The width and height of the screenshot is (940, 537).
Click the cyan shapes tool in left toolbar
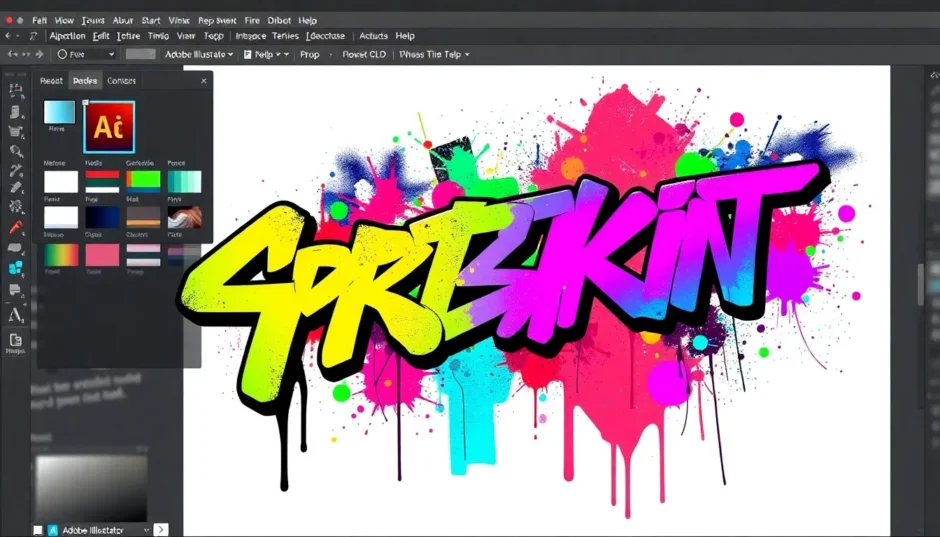[16, 268]
